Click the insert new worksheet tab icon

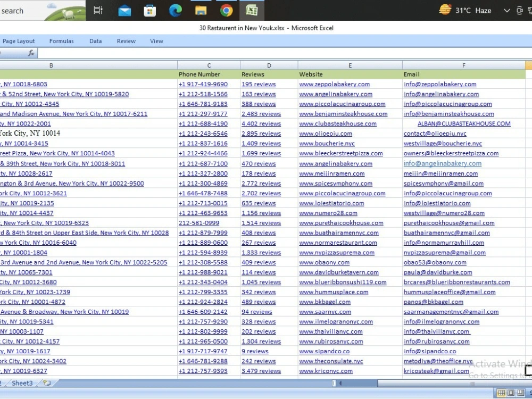47,383
